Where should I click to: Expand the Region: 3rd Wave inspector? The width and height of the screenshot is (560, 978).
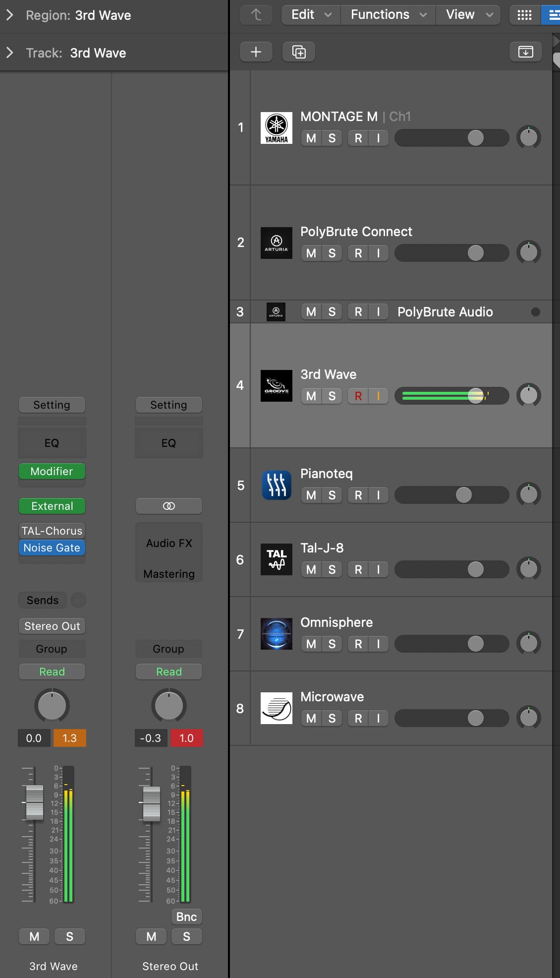[x=9, y=15]
